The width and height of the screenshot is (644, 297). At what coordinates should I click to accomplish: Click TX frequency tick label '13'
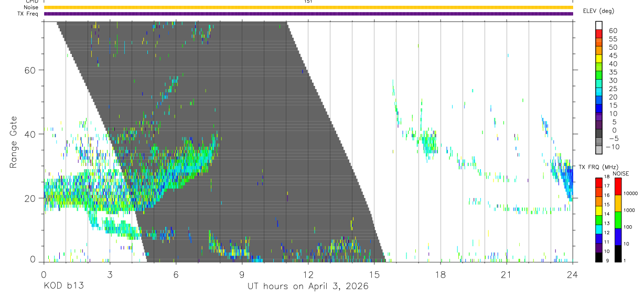click(607, 223)
